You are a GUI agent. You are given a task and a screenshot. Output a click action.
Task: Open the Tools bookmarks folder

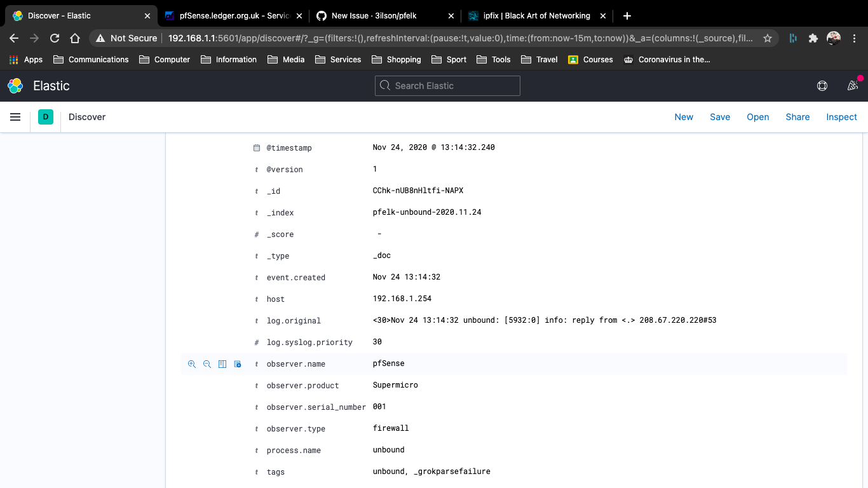click(493, 59)
